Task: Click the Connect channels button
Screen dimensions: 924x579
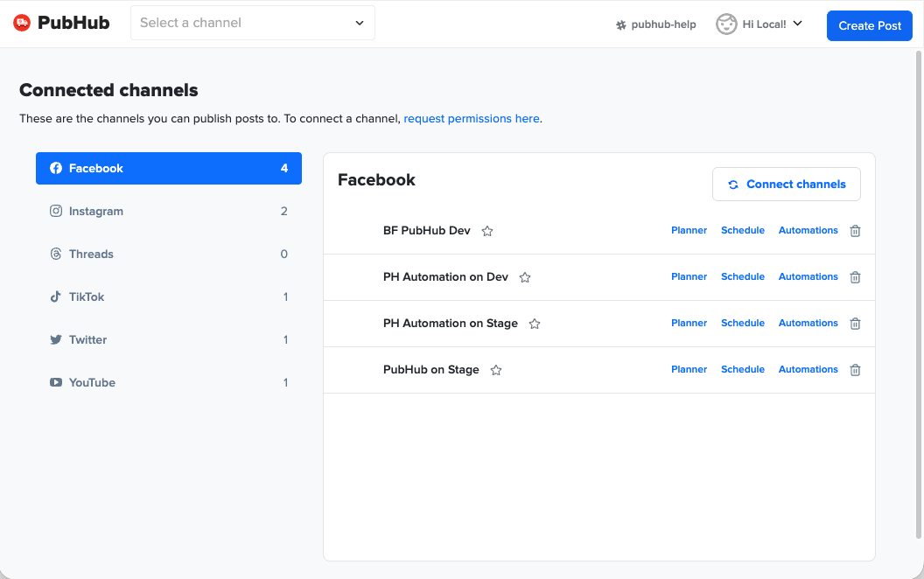Action: 786,185
